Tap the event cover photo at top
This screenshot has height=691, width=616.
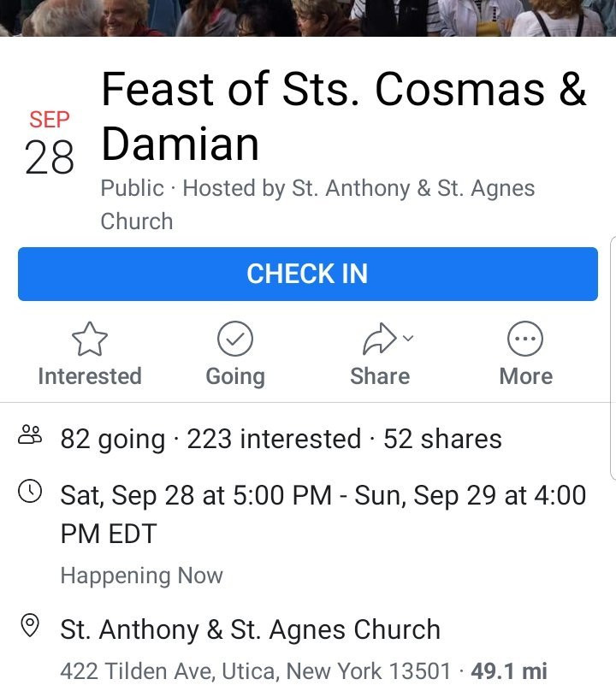click(308, 17)
